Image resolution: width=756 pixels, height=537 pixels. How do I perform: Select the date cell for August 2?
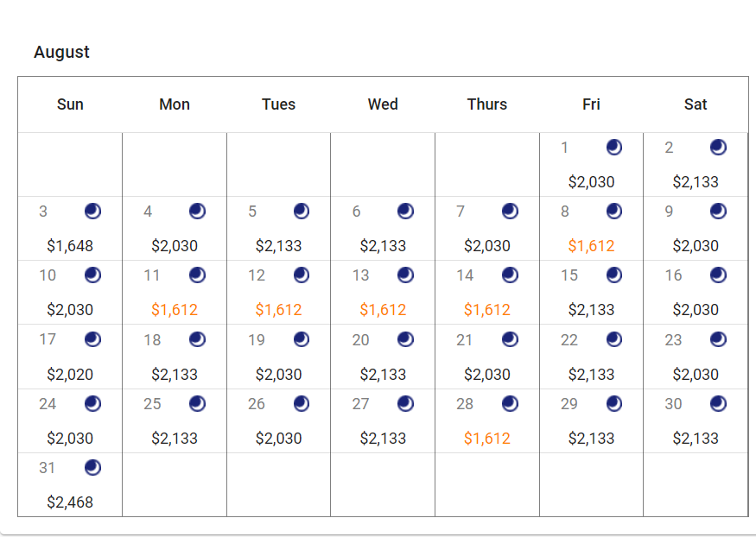[696, 165]
